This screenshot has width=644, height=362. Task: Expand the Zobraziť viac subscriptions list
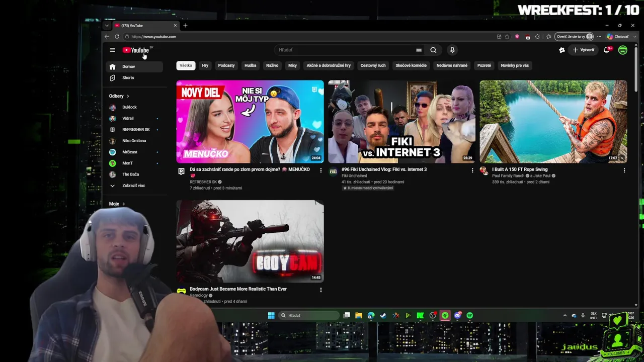coord(134,186)
